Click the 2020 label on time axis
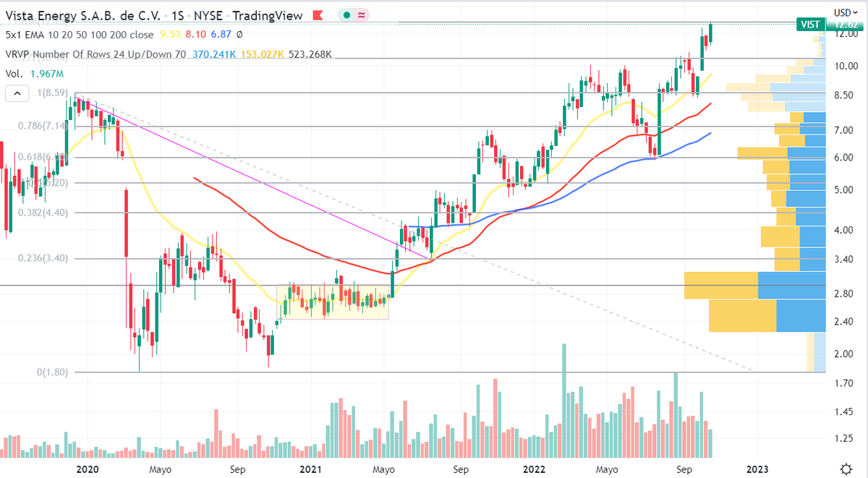 tap(87, 469)
